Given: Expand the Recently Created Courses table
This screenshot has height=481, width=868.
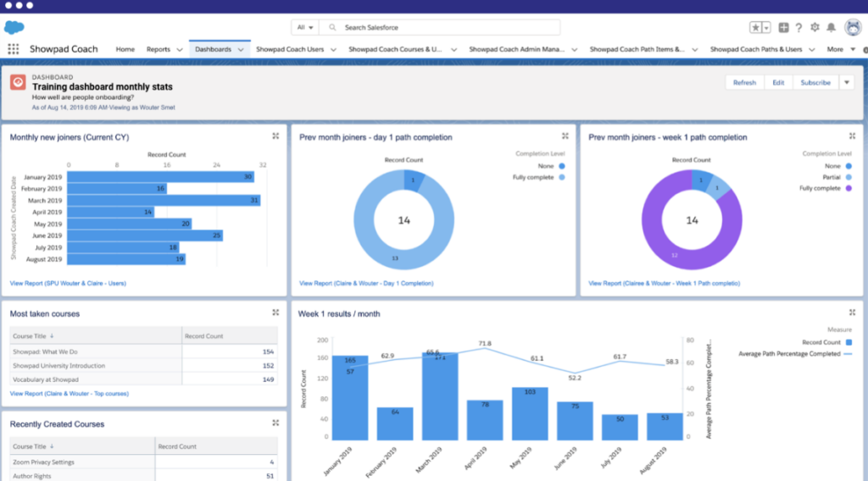Looking at the screenshot, I should tap(275, 423).
